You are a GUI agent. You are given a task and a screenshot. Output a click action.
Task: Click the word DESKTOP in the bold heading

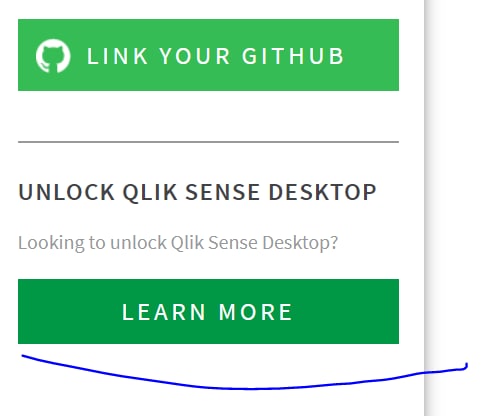(x=323, y=192)
